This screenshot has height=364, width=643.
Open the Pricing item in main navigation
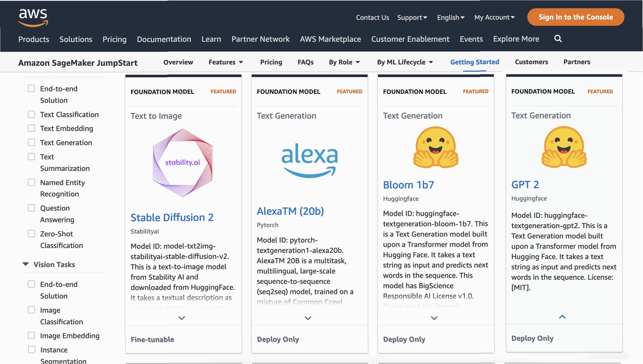point(114,39)
